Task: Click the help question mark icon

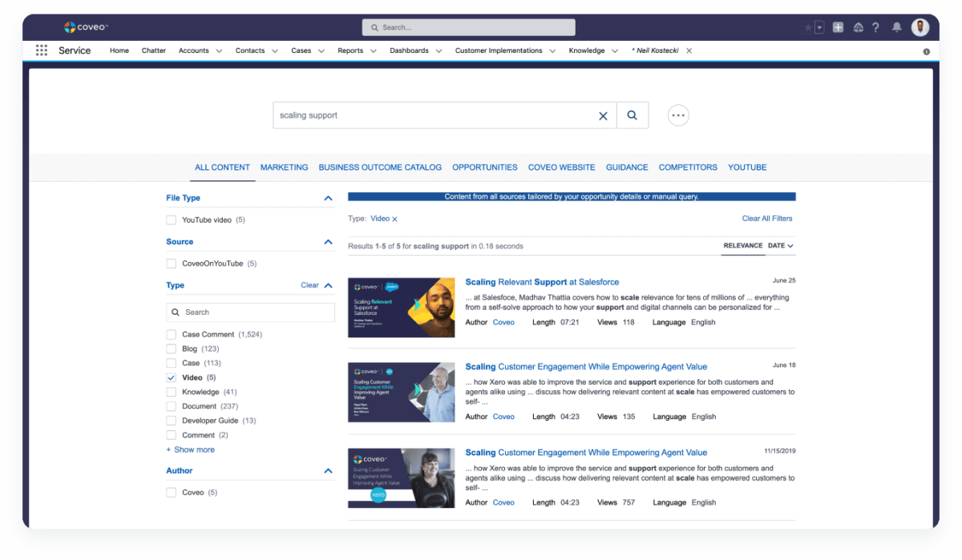Action: [877, 27]
